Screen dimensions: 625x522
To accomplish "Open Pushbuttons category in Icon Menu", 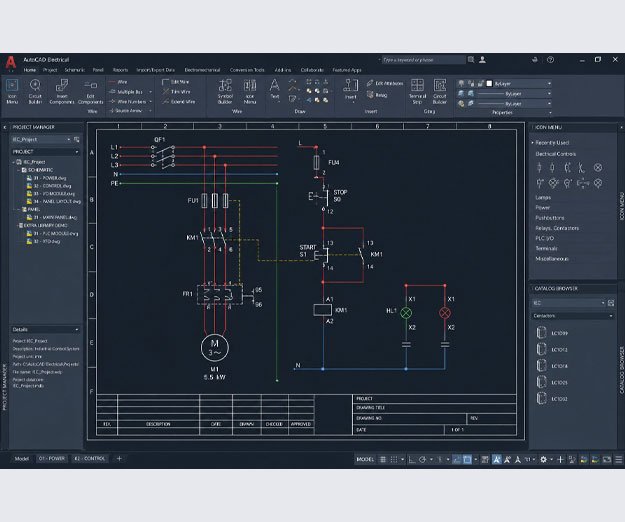I will [550, 218].
